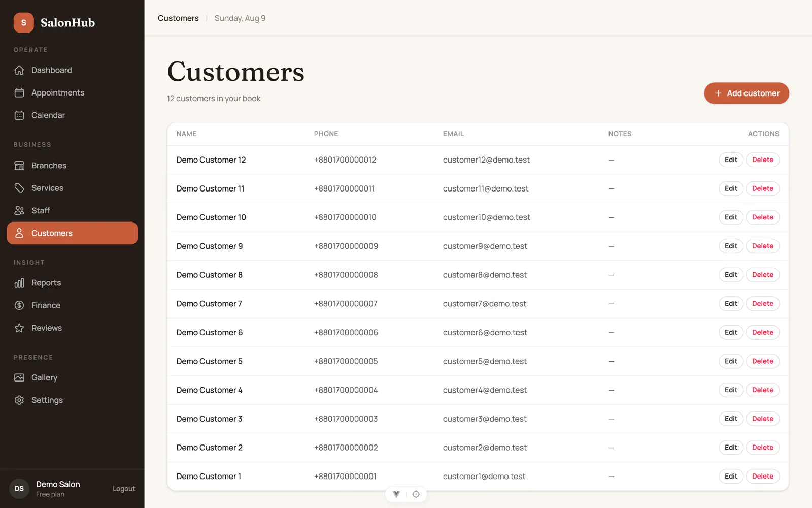Toggle the component inspector target icon
Viewport: 812px width, 508px height.
pyautogui.click(x=416, y=494)
